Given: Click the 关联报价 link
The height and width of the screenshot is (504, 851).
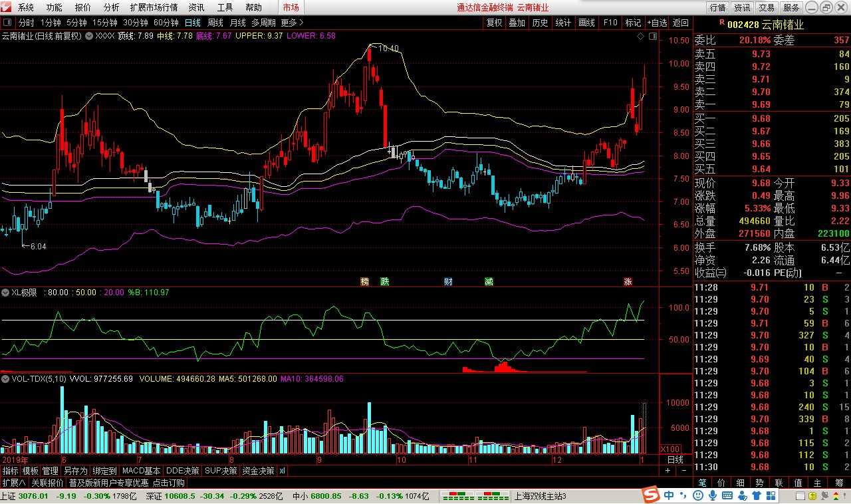Looking at the screenshot, I should (47, 483).
